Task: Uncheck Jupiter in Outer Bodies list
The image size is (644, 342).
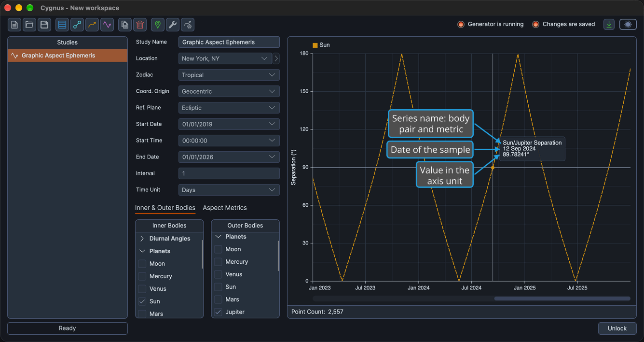Action: click(218, 312)
